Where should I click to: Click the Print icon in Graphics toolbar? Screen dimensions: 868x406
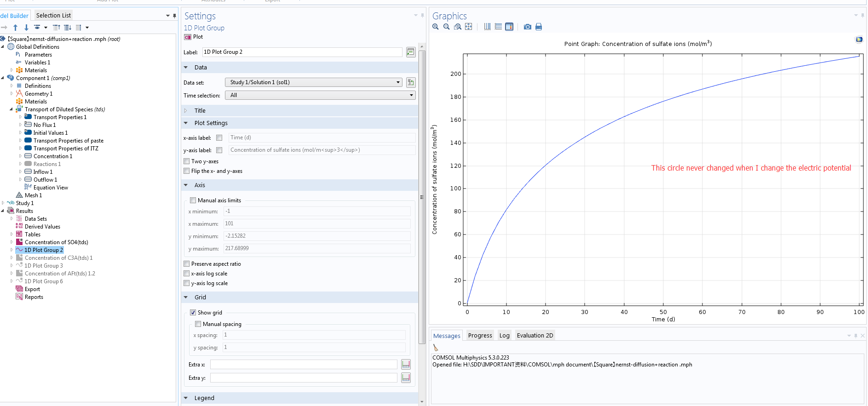click(x=539, y=27)
